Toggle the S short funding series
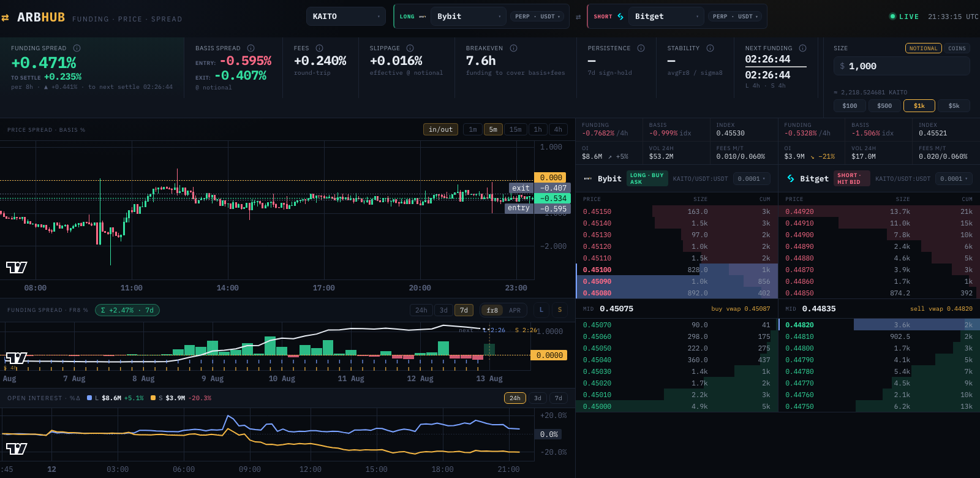The width and height of the screenshot is (980, 478). 560,310
